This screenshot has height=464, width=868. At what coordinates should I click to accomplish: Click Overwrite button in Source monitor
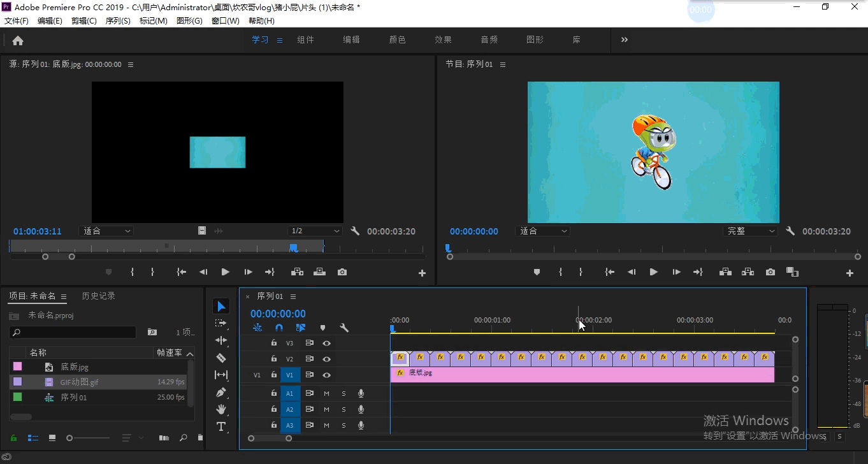tap(319, 272)
